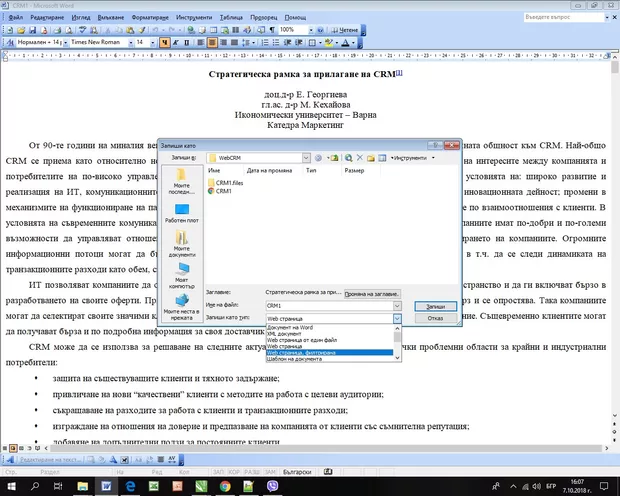Toggle bold formatting in Word toolbar
620x496 pixels.
coord(166,43)
